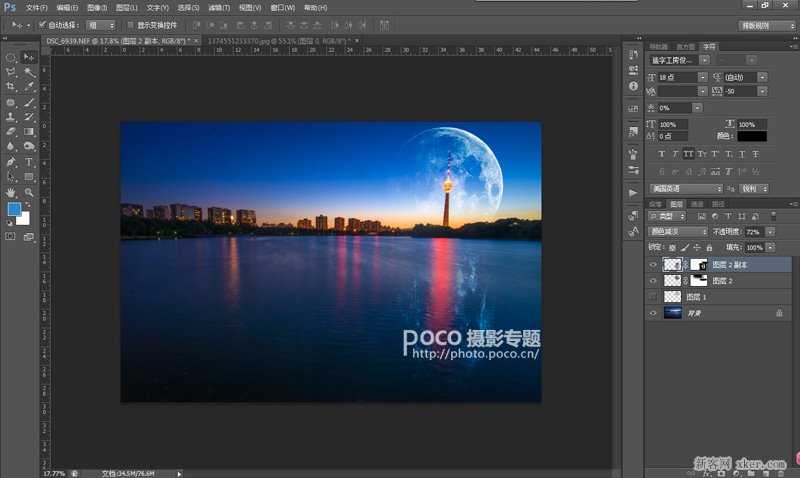Select the Path Selection tool

(10, 177)
